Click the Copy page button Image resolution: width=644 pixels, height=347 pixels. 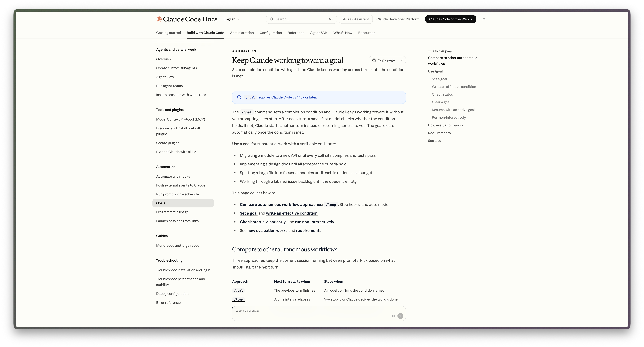(383, 60)
